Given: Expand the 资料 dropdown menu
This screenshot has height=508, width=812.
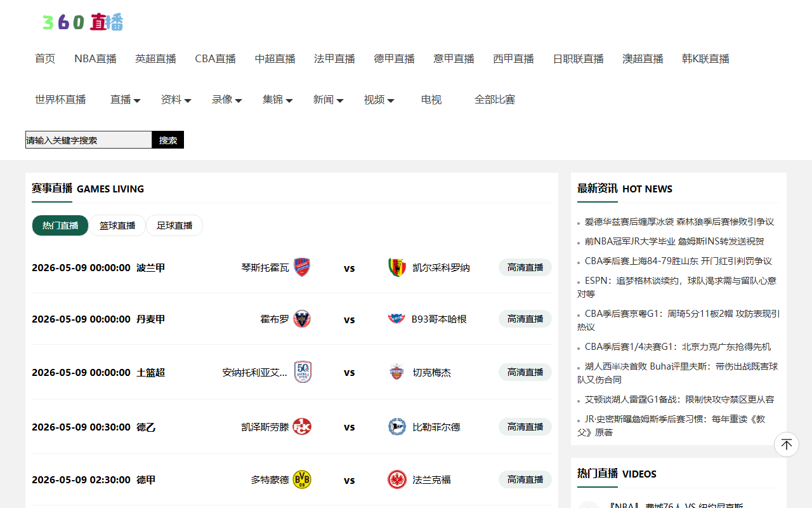Looking at the screenshot, I should (x=176, y=100).
